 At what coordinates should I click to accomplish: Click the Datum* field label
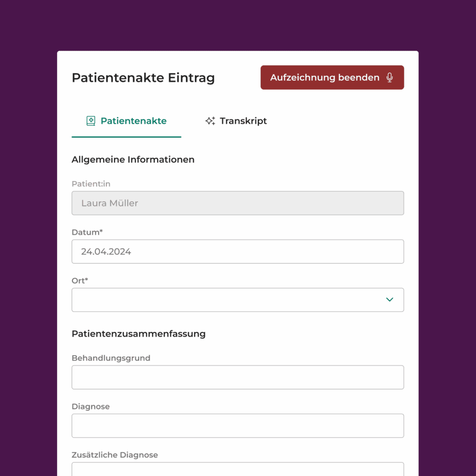pos(87,232)
